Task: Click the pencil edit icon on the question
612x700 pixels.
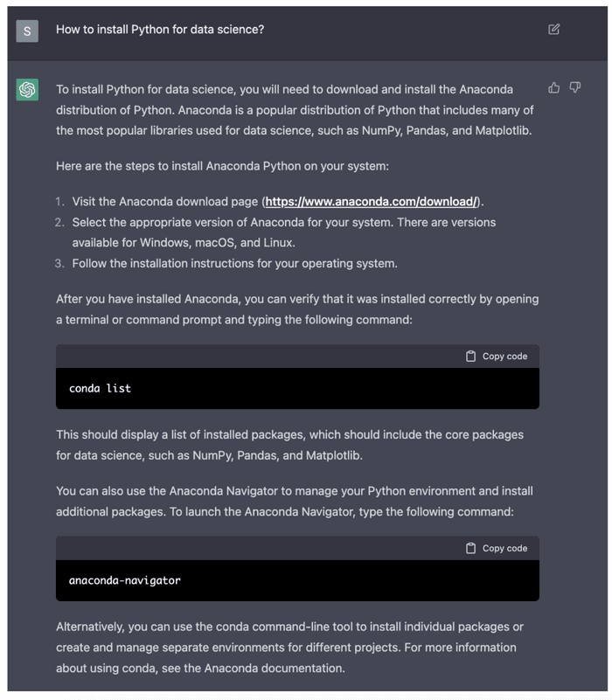Action: click(553, 29)
